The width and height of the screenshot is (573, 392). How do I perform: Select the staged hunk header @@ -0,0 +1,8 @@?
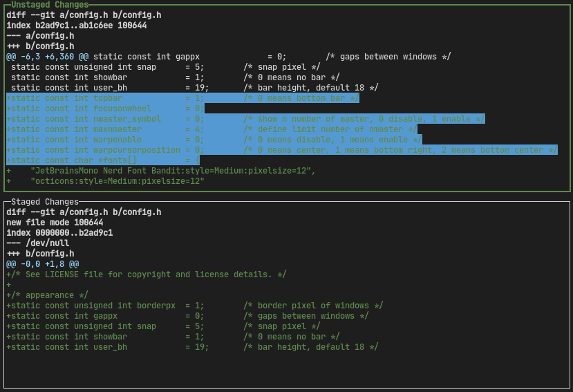(43, 264)
